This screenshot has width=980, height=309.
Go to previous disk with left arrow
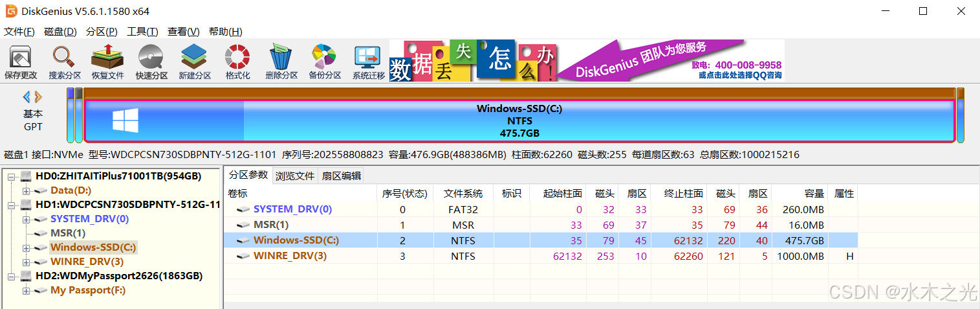[x=27, y=97]
